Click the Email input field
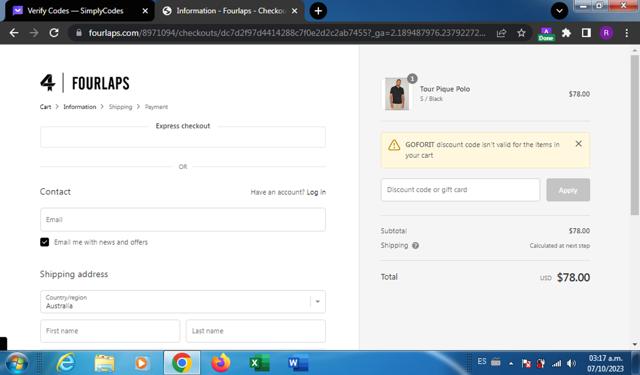 [183, 220]
